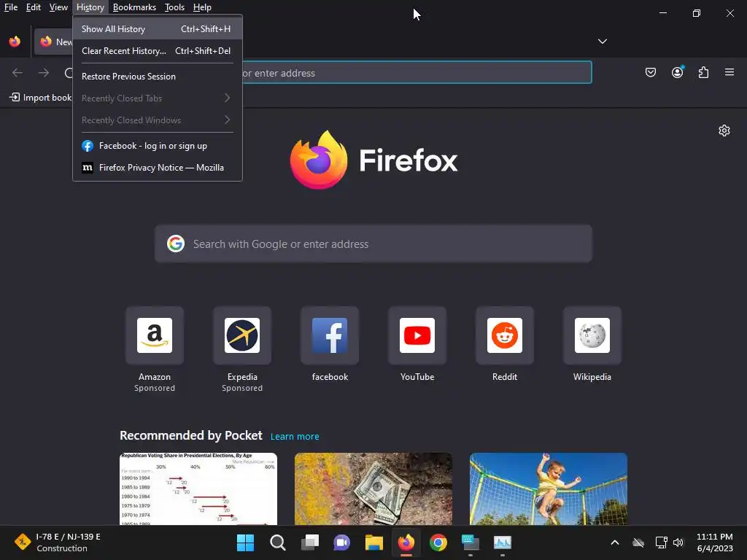Click the on-screen keyboard style taskbar app
The height and width of the screenshot is (560, 747).
[x=471, y=542]
